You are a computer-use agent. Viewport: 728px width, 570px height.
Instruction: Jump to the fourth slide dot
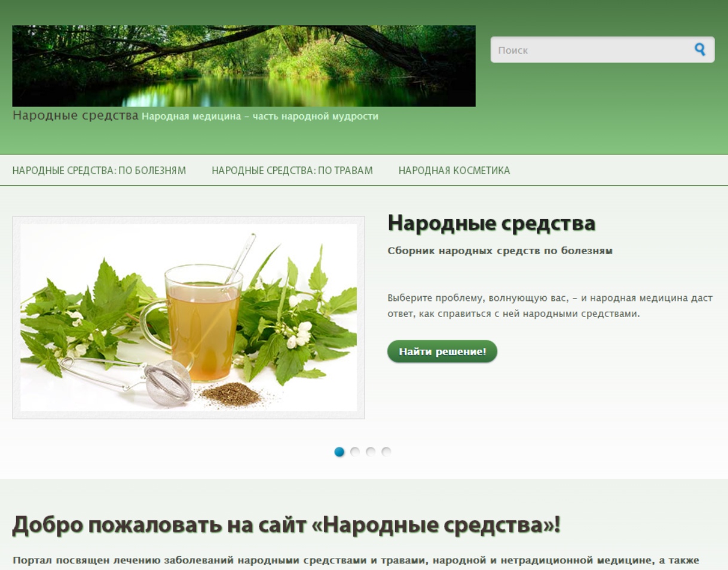click(x=386, y=452)
